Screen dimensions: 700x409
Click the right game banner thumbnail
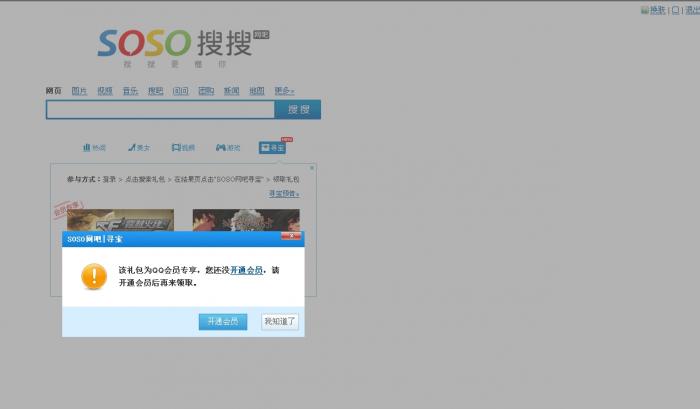(x=246, y=220)
